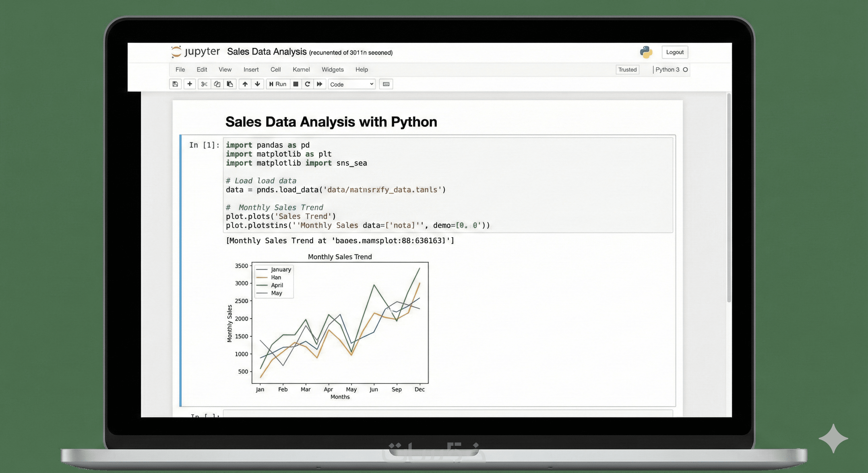Open the Widgets menu
Viewport: 868px width, 473px height.
[332, 70]
